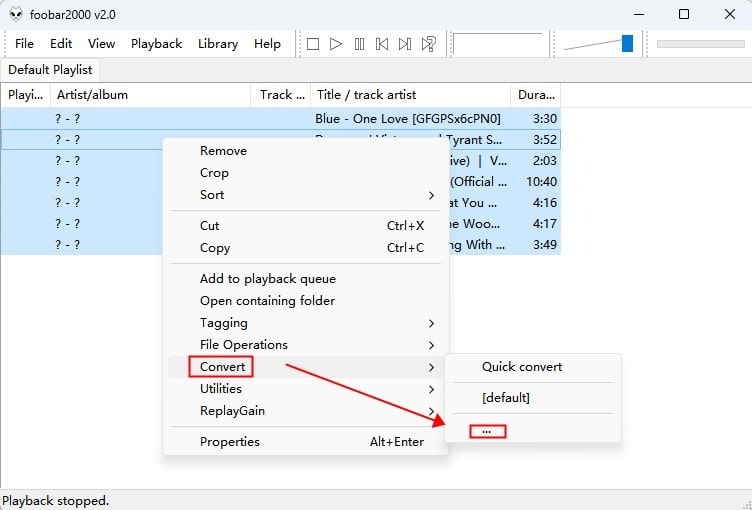The height and width of the screenshot is (510, 752).
Task: Select the [default] convert preset
Action: (533, 398)
